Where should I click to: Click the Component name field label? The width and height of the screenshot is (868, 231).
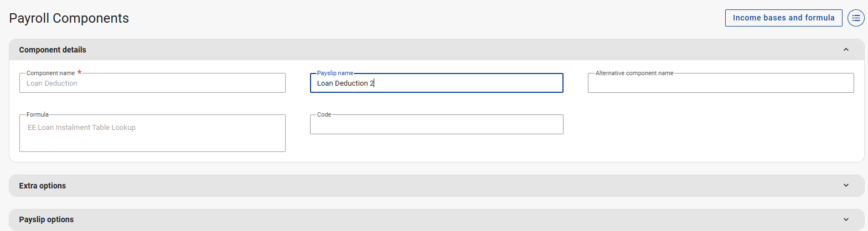click(50, 73)
